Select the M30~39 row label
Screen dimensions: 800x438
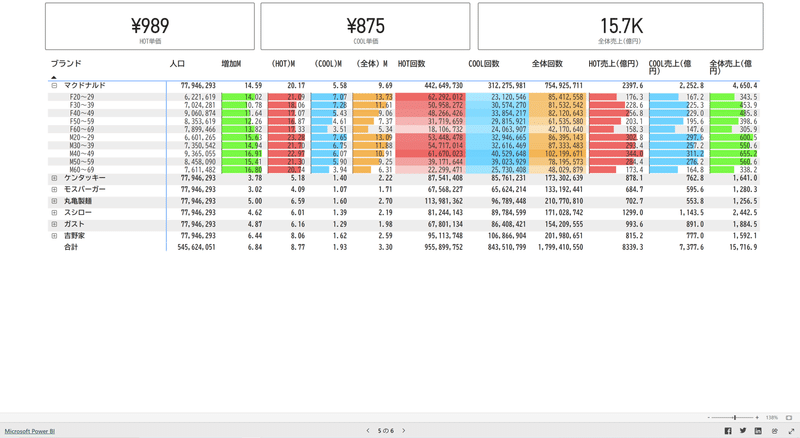[82, 145]
